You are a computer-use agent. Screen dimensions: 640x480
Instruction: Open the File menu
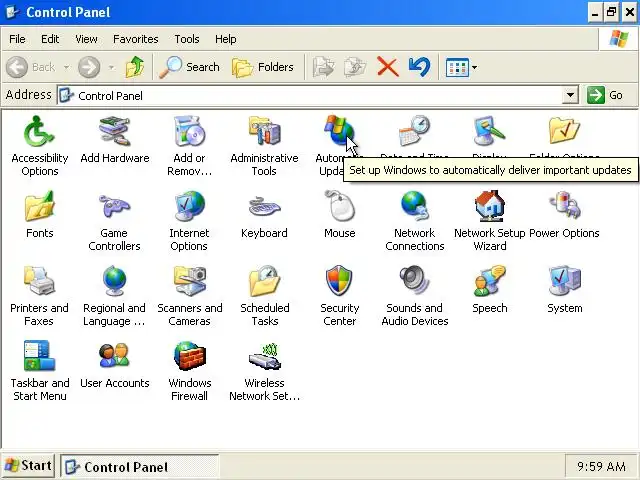pyautogui.click(x=17, y=39)
